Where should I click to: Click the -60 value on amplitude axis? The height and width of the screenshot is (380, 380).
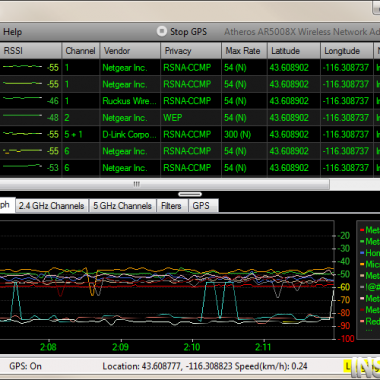[343, 287]
